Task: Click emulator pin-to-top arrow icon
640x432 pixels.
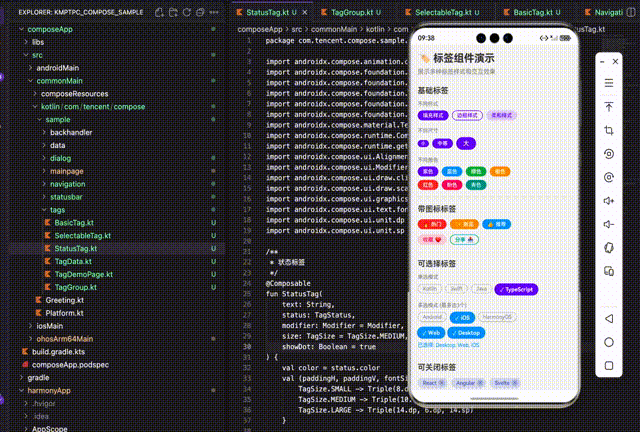Action: click(609, 107)
